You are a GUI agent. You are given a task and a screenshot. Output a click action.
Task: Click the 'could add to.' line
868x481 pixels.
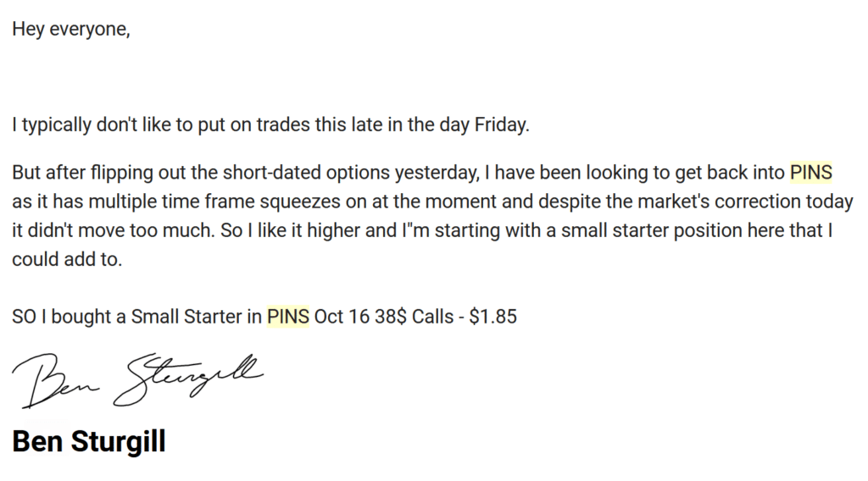click(x=67, y=259)
